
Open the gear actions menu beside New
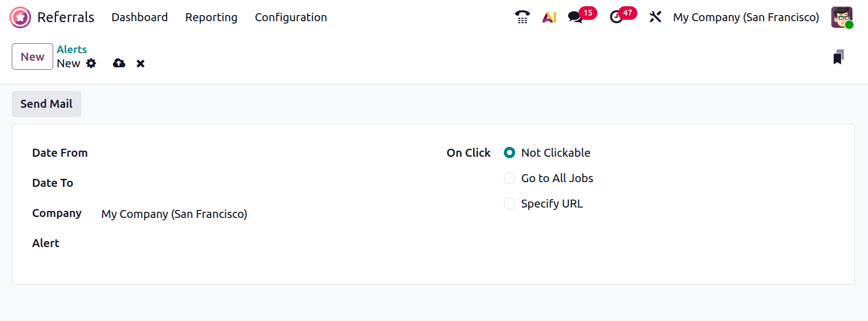pos(91,64)
